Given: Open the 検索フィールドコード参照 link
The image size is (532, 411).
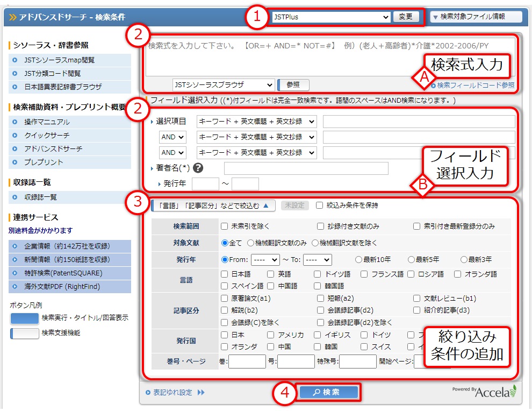Looking at the screenshot, I should point(475,85).
